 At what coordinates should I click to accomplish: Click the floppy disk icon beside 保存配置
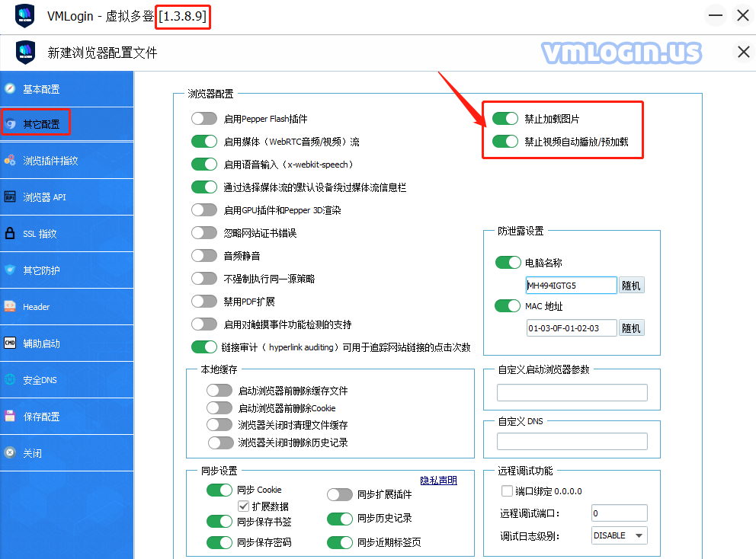tap(10, 416)
